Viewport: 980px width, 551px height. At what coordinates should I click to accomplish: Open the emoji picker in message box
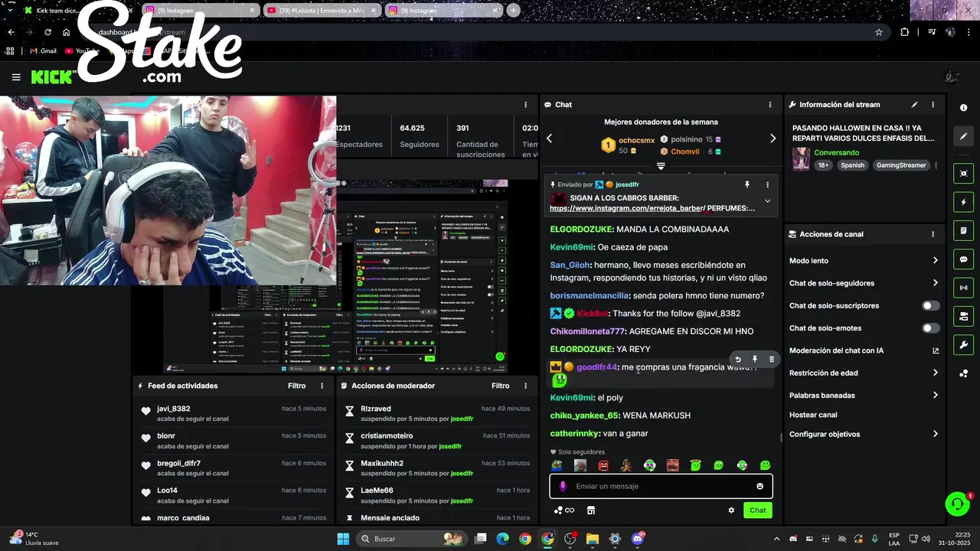[x=759, y=486]
